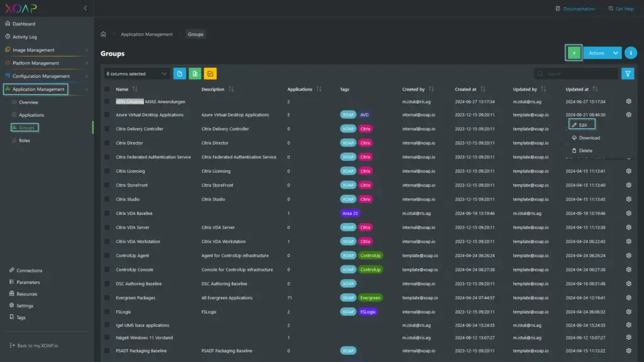
Task: Check the ControlUp Console row
Action: point(107,270)
